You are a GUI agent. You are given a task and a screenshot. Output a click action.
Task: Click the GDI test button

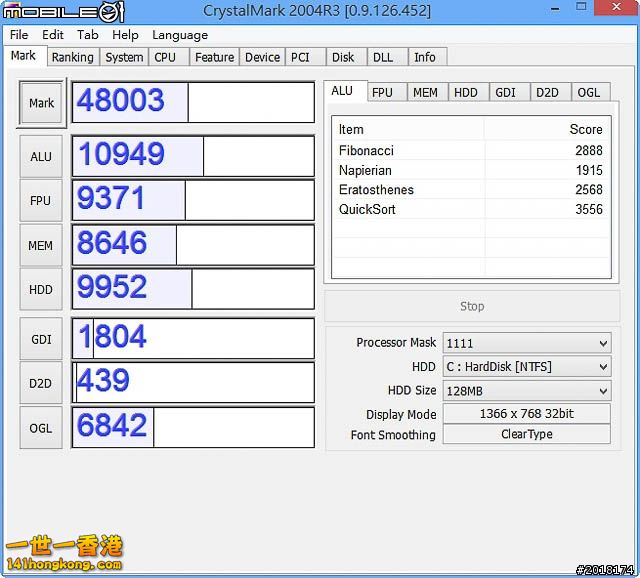[x=41, y=339]
